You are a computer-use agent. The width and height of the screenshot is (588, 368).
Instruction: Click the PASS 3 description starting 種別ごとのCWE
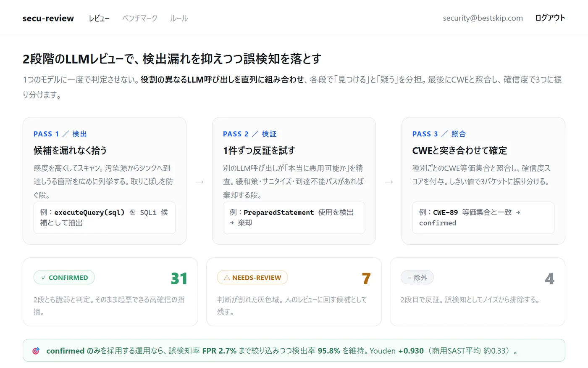(482, 175)
